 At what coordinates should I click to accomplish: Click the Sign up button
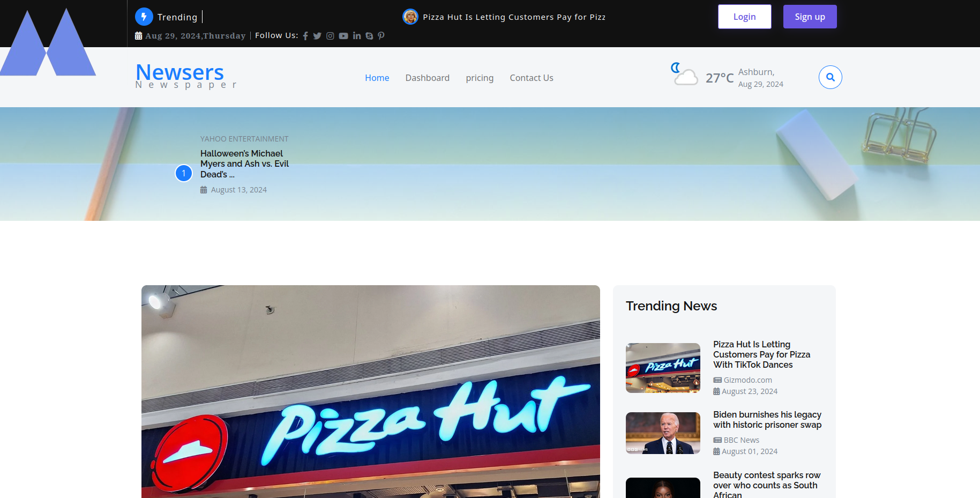810,17
